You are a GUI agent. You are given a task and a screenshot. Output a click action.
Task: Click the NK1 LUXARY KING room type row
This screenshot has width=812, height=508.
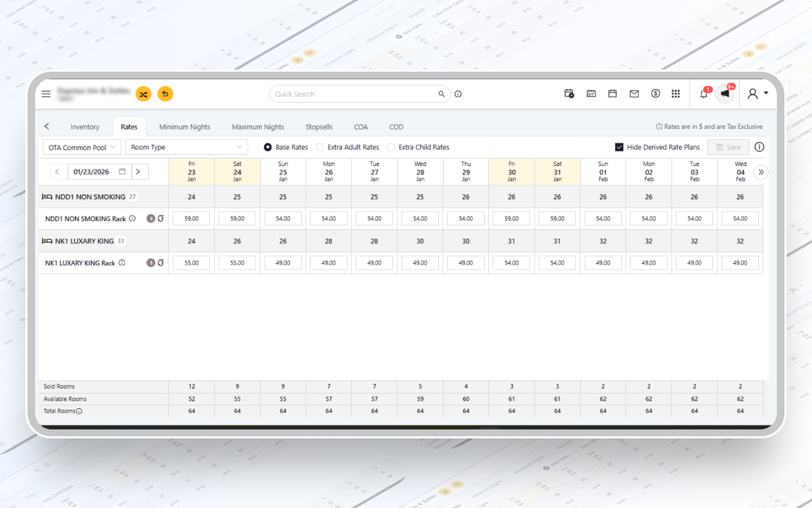pyautogui.click(x=400, y=241)
